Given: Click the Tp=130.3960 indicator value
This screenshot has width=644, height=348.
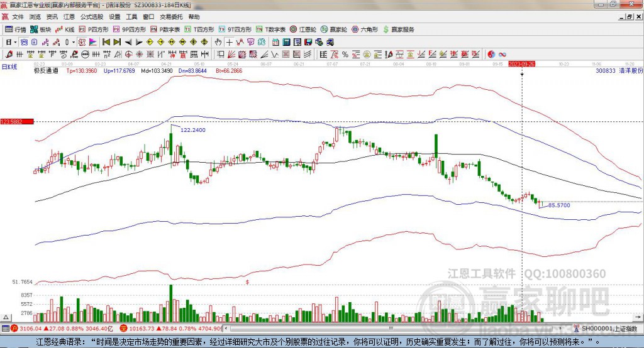Looking at the screenshot, I should coord(82,70).
